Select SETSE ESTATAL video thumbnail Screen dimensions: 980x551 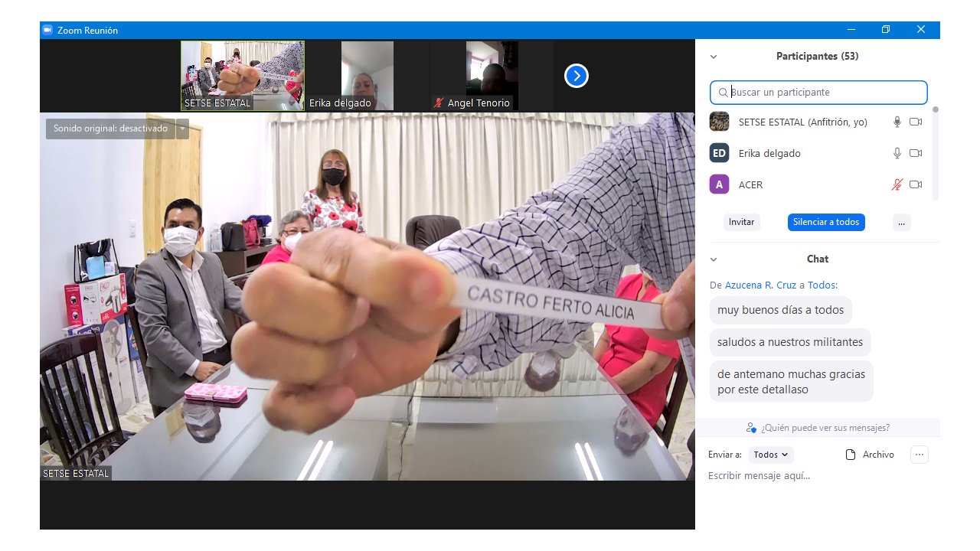(243, 76)
